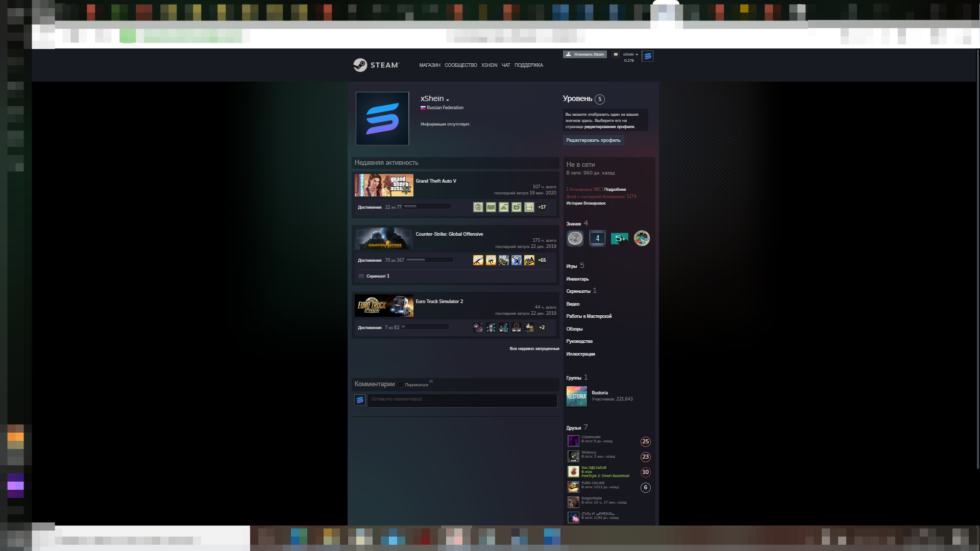Open the МАГАЗИН store menu

pos(430,65)
